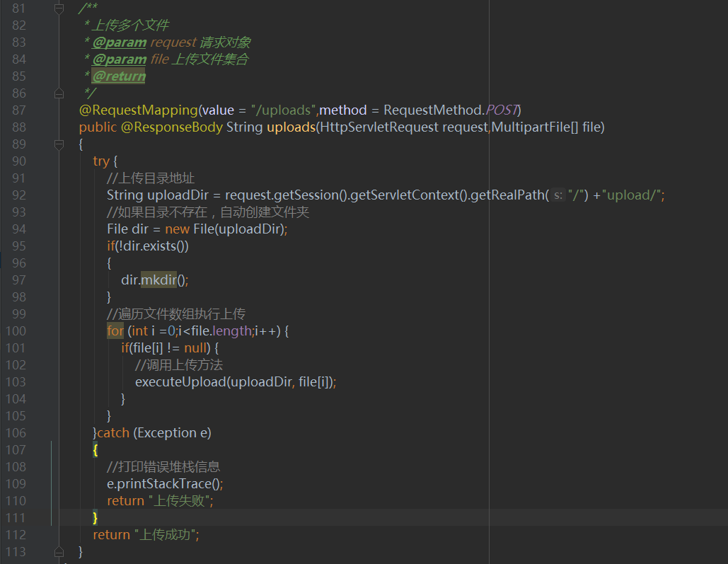Click the executeUpload method call

[180, 382]
